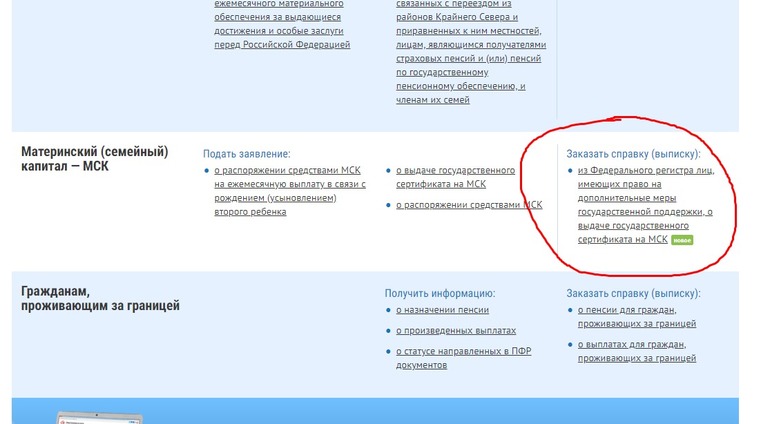Open 'о распоряжении средствами МСК' link in middle column
The image size is (770, 424).
[469, 205]
